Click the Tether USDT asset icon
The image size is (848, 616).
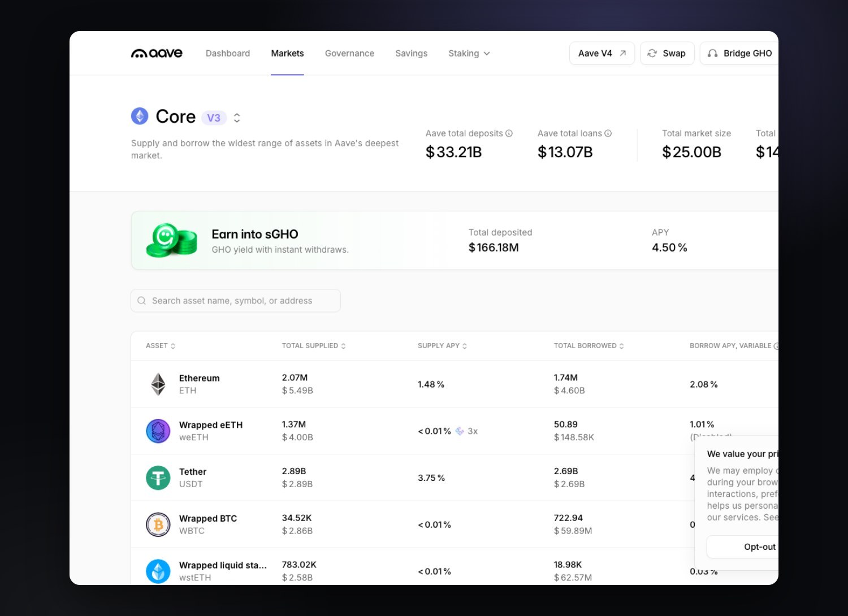pos(158,478)
